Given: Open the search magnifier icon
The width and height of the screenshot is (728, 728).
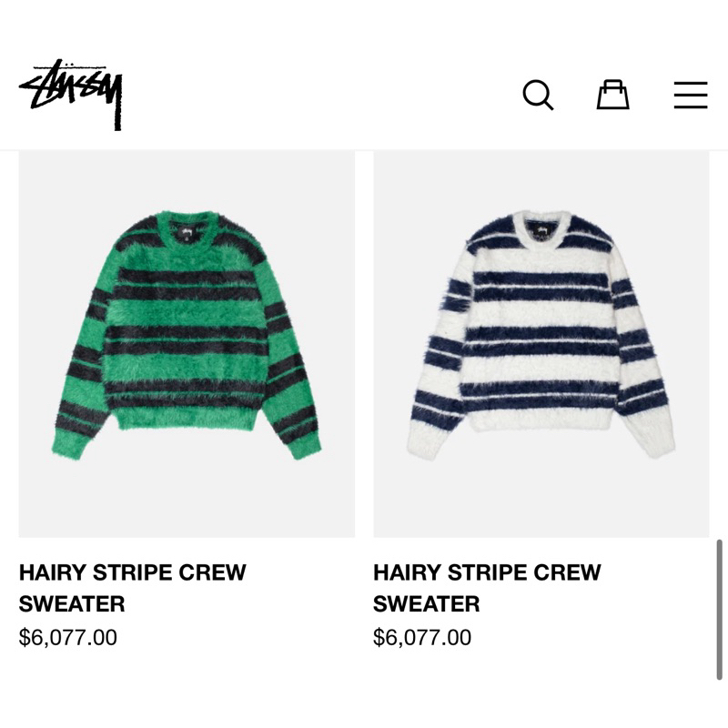Looking at the screenshot, I should click(538, 96).
